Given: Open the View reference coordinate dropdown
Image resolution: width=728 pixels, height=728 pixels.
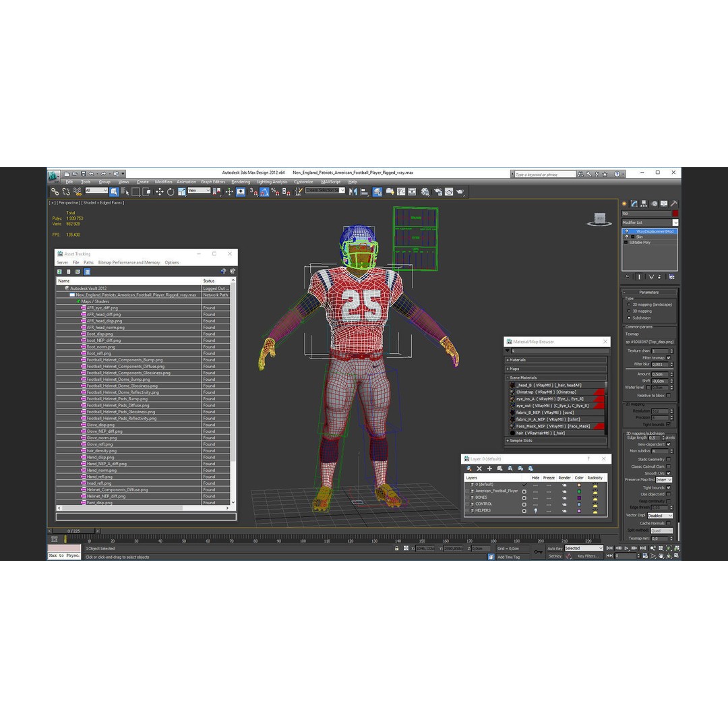Looking at the screenshot, I should coord(199,190).
